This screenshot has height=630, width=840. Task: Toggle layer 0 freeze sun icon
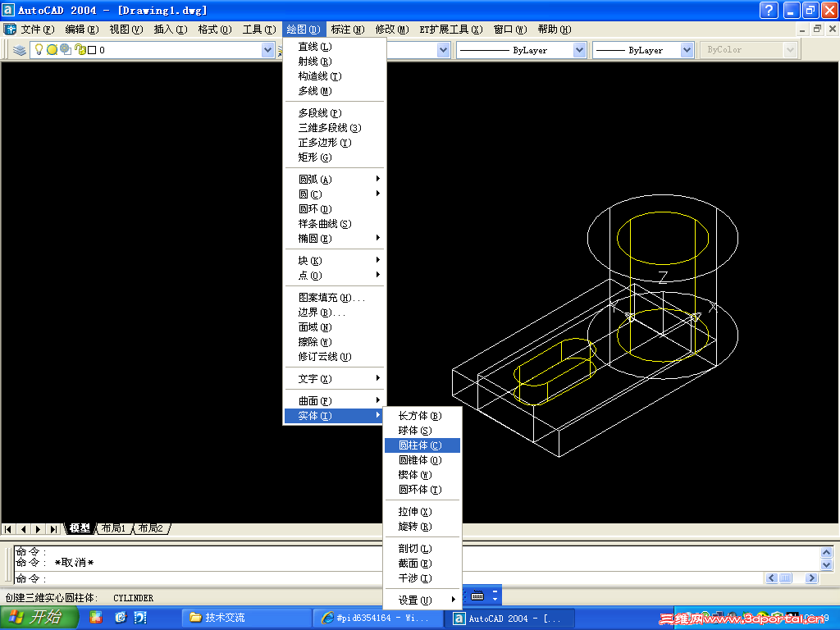click(52, 50)
